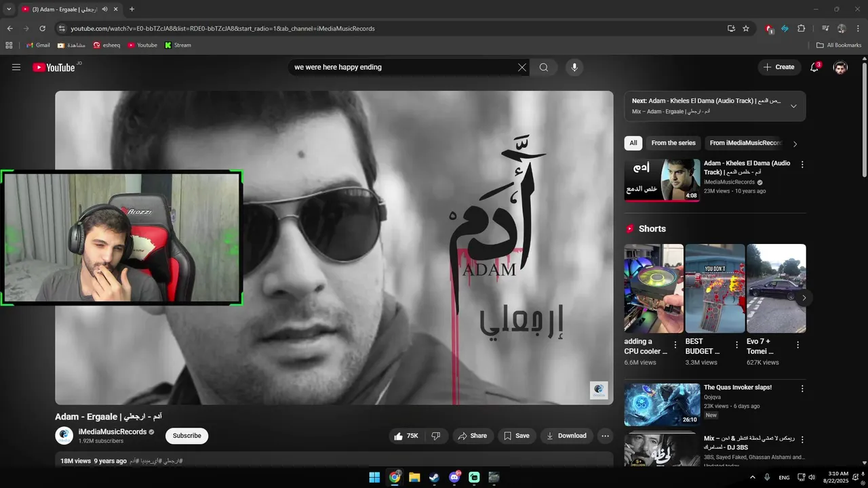Open the YouTube hamburger guide menu
The height and width of the screenshot is (488, 868).
16,67
